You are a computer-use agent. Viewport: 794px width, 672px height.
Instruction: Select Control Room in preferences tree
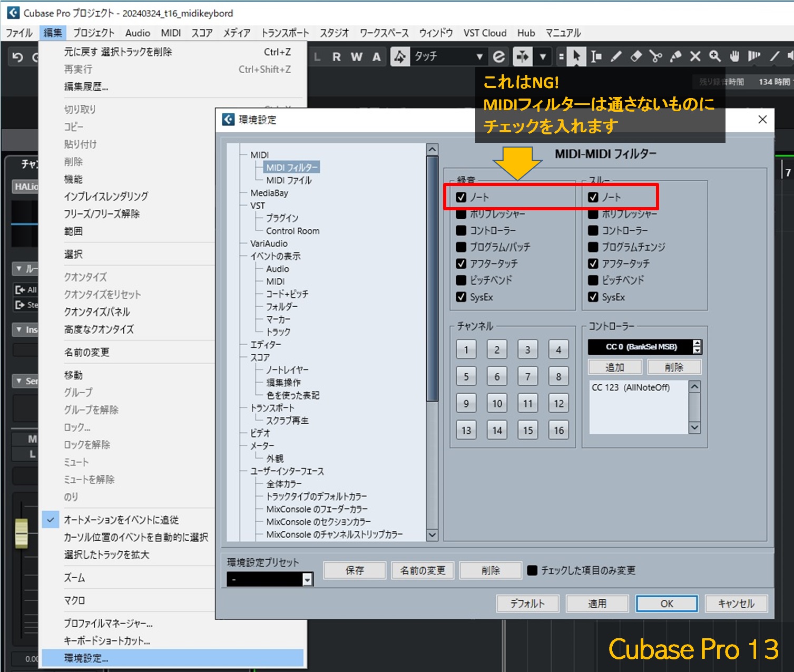tap(292, 231)
